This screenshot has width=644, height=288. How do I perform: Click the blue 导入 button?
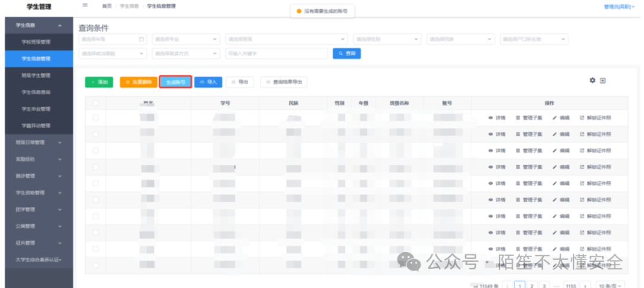pos(208,82)
